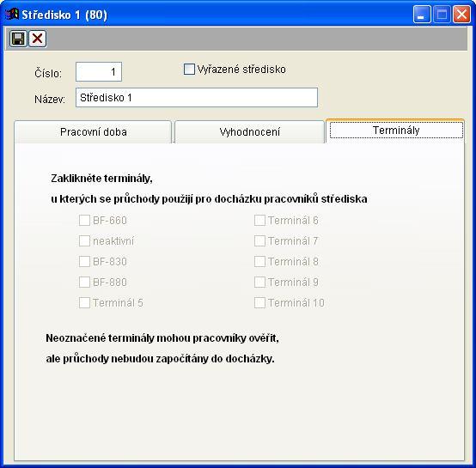Toggle the Vyřazené středisko checkbox

click(189, 70)
